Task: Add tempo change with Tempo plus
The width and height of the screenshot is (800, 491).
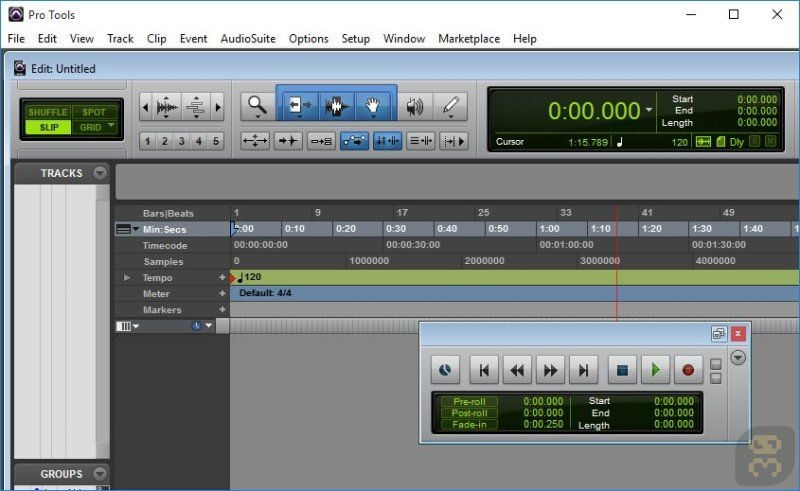Action: [222, 277]
